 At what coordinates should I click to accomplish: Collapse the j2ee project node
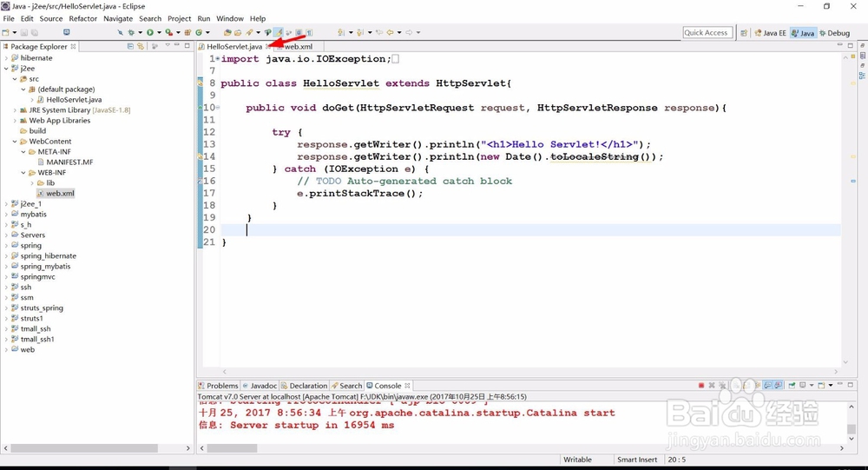pyautogui.click(x=6, y=69)
